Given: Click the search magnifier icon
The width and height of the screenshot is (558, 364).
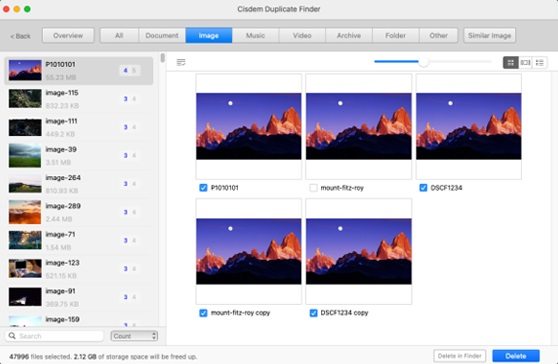Looking at the screenshot, I should (x=12, y=336).
